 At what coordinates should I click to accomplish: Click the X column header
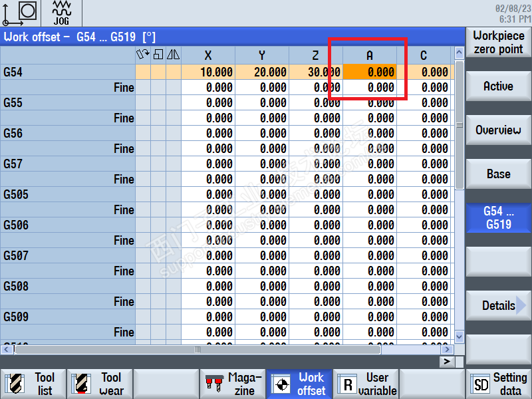pos(208,55)
